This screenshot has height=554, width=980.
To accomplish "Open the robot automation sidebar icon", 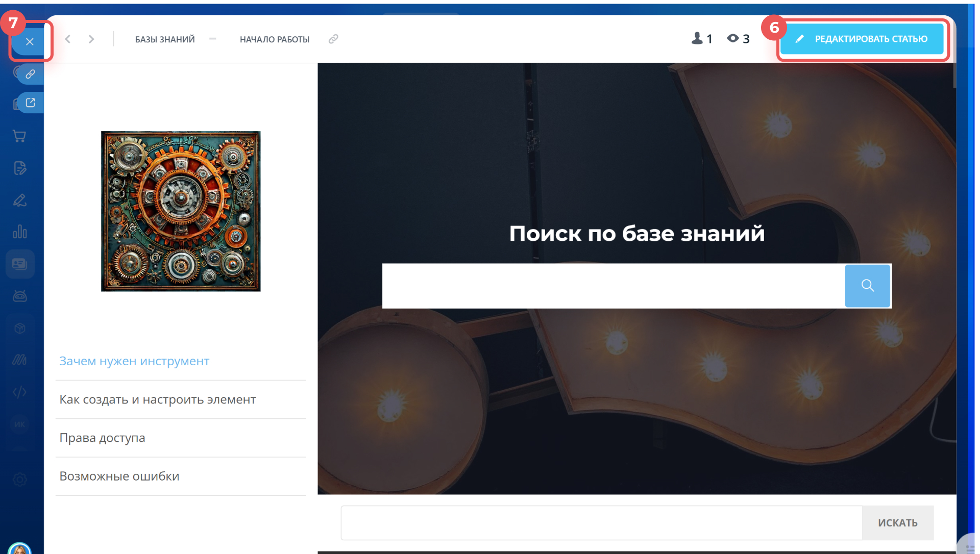I will point(19,296).
